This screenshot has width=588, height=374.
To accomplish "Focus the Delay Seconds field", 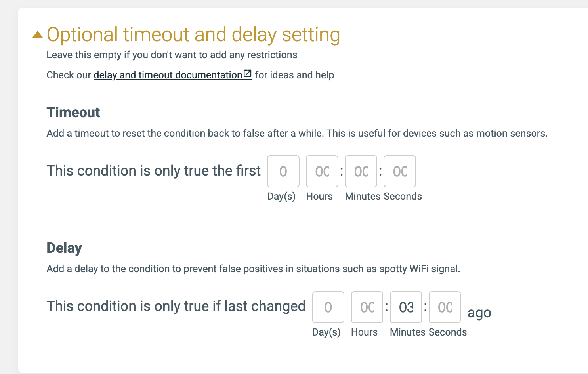I will coord(445,307).
